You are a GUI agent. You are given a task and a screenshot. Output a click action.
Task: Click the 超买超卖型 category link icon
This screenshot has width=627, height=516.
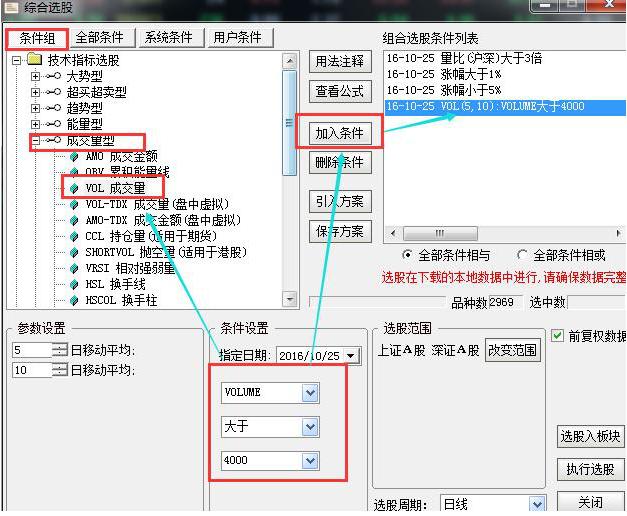(x=53, y=92)
